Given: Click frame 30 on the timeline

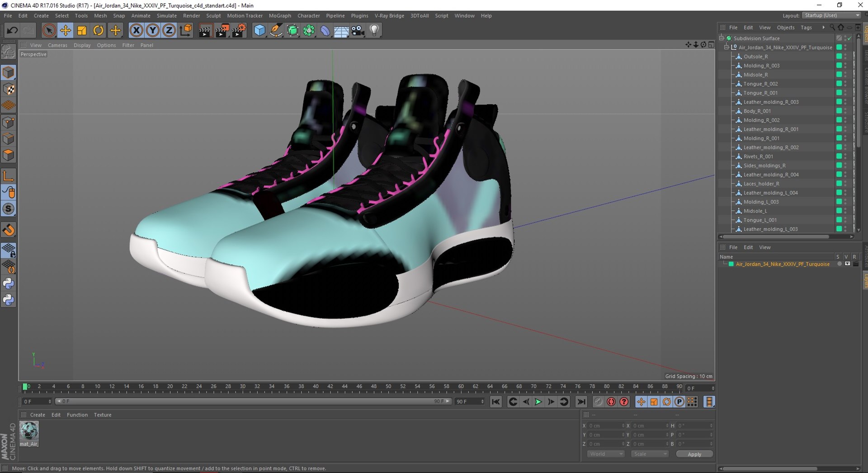Looking at the screenshot, I should click(243, 387).
